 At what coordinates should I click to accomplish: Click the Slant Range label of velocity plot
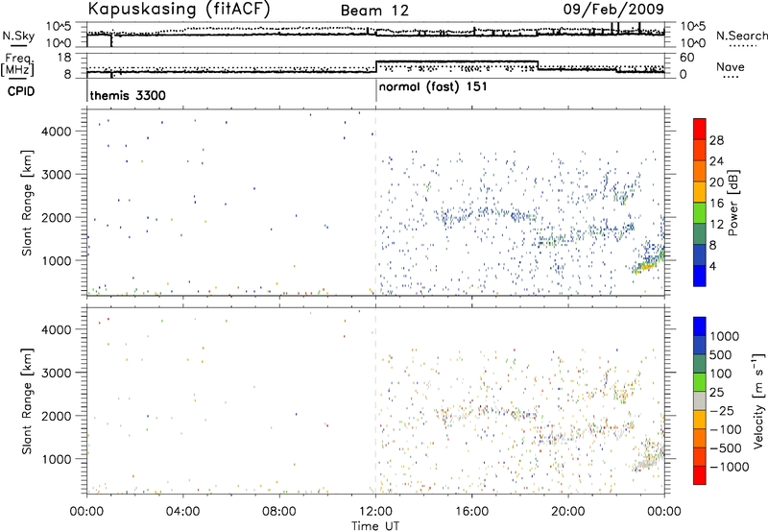[27, 400]
